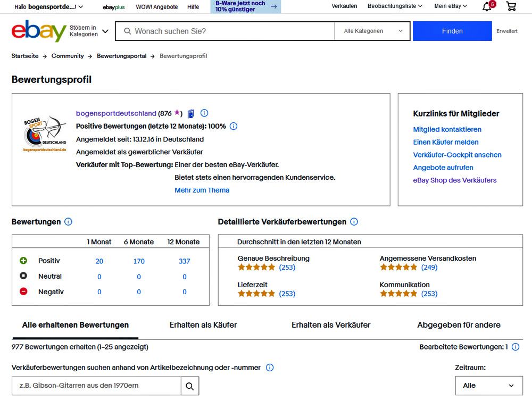This screenshot has height=400, width=532.
Task: Click info icon next to Detaillierte Verkäuferbewertungen
Action: [354, 222]
